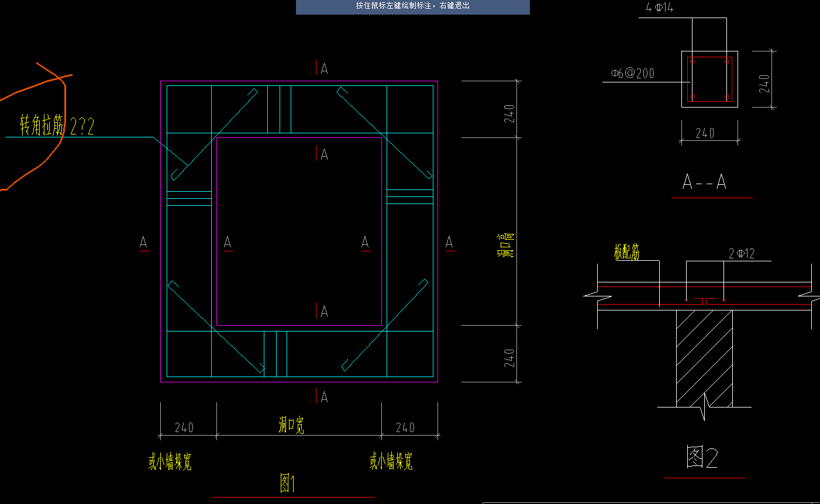Select the '2Φ12' rebar annotation
Screen dimensions: 820x504
742,253
